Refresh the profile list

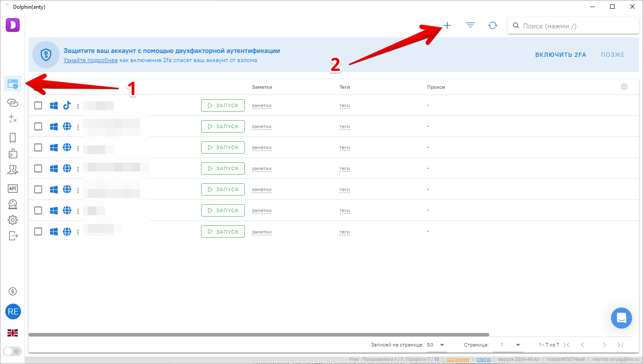(493, 25)
